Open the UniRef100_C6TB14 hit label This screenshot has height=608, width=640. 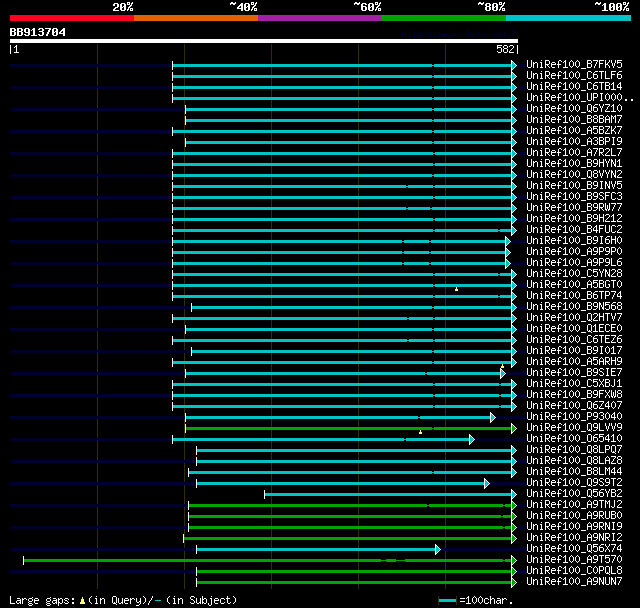pyautogui.click(x=574, y=87)
